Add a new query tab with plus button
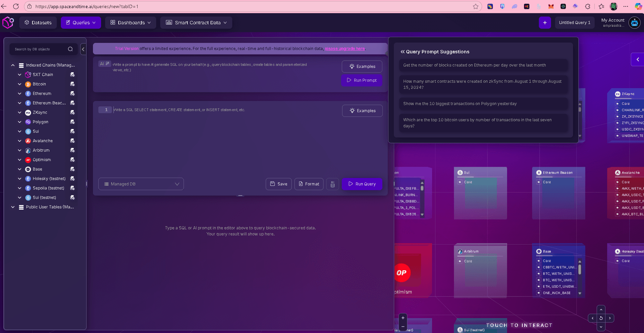Image resolution: width=644 pixels, height=333 pixels. coord(545,23)
